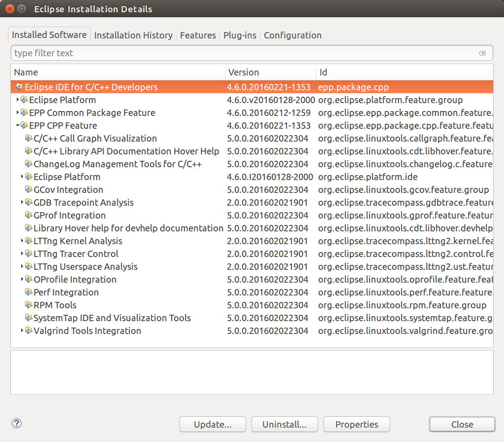Click the LTTng Tracer Control feature icon
Image resolution: width=504 pixels, height=442 pixels.
pyautogui.click(x=29, y=254)
